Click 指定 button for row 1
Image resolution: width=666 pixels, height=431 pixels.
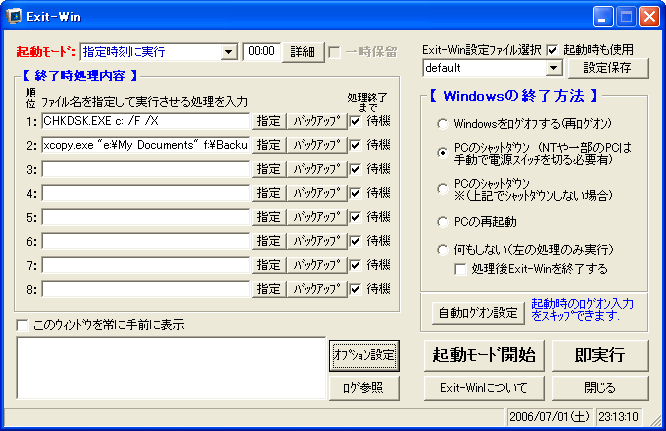coord(269,121)
